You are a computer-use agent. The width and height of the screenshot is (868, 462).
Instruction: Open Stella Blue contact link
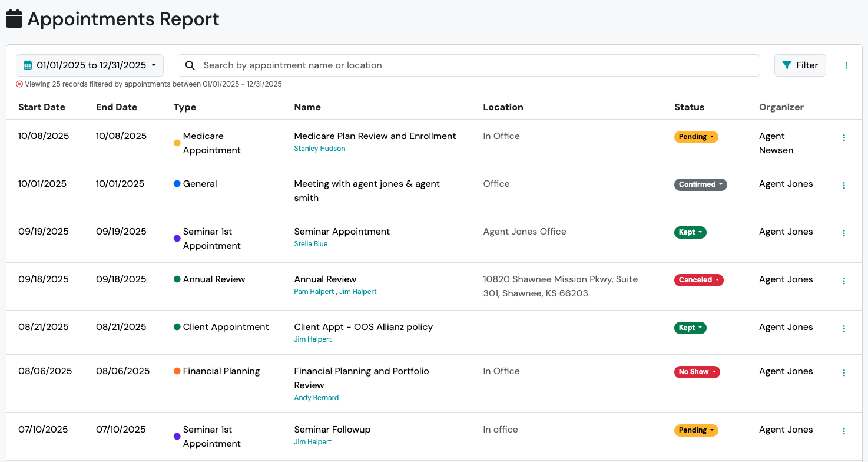pos(311,244)
